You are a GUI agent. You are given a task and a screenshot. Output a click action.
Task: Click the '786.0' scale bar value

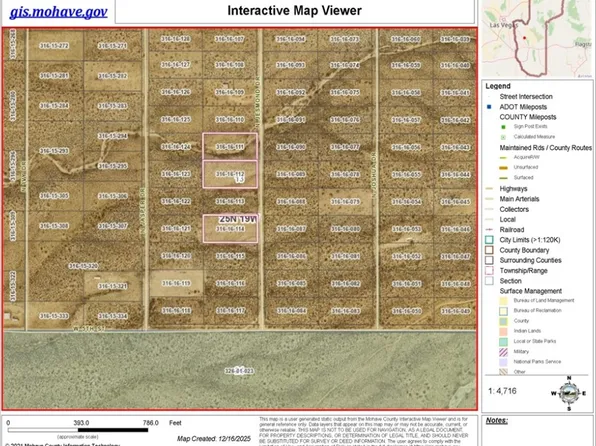coord(151,423)
